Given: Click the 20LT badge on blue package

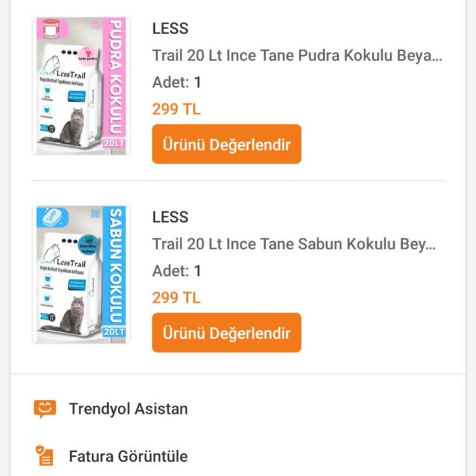Looking at the screenshot, I should 115,332.
